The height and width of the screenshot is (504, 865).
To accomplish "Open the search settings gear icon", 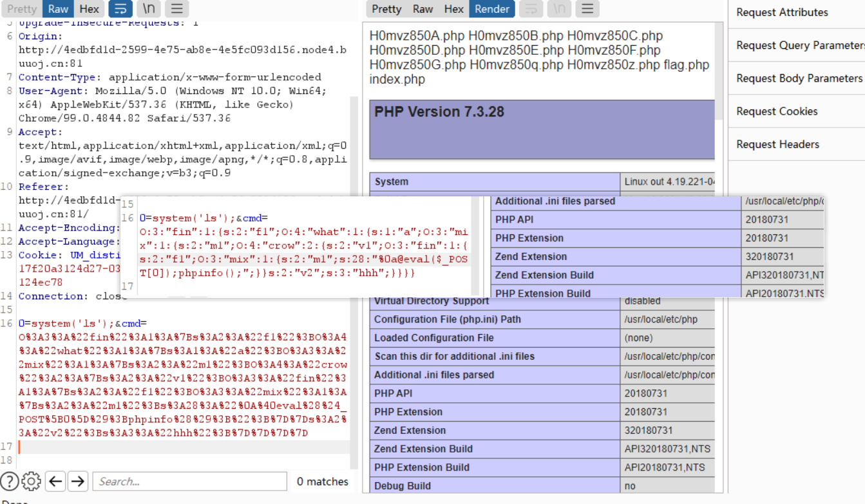I will [31, 481].
